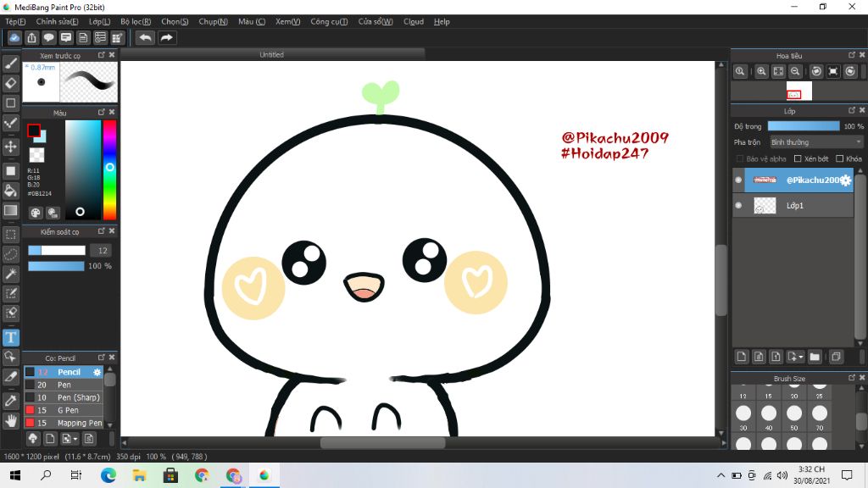This screenshot has height=488, width=868.
Task: Zoom in using Navigator plus magnifier
Action: [762, 71]
